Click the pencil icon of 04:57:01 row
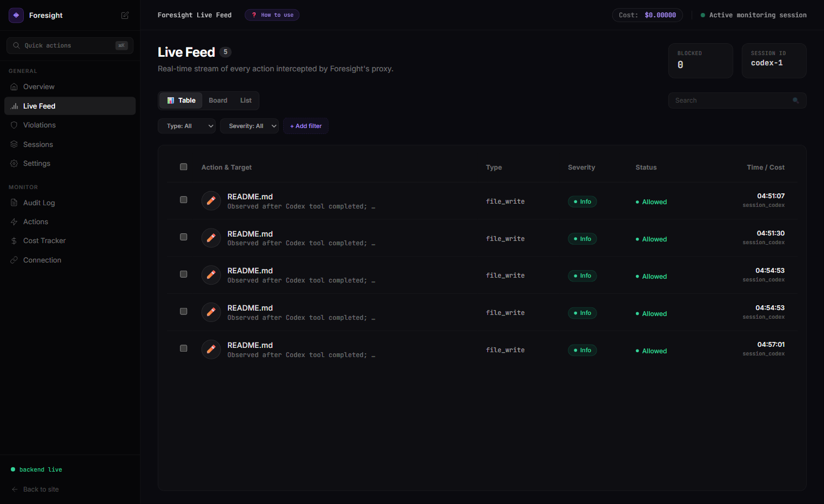Screen dimensions: 824x504 (x=211, y=350)
